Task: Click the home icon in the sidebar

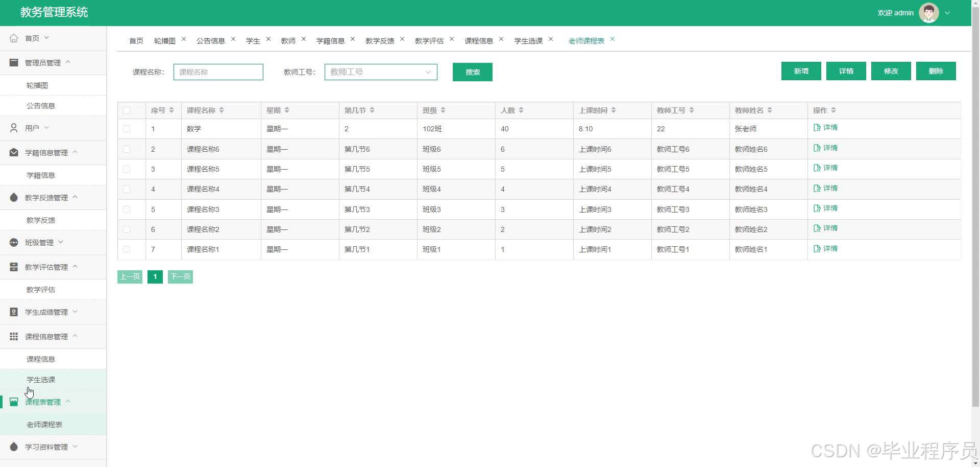Action: [x=14, y=38]
